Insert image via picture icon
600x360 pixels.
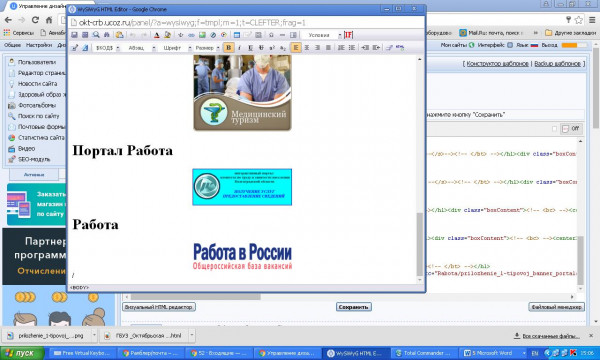click(x=202, y=35)
